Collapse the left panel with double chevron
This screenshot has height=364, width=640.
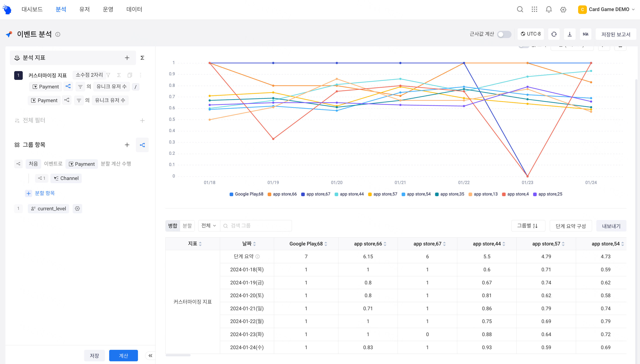(150, 355)
